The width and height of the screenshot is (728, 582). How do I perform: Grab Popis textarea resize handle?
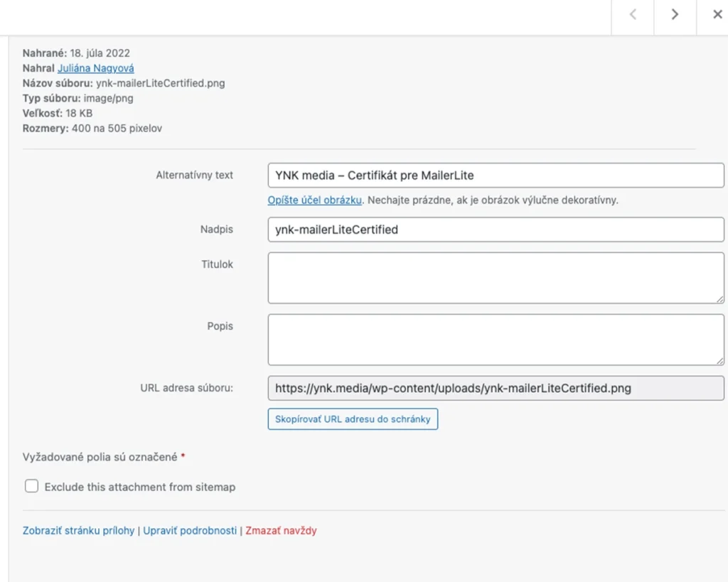(719, 361)
